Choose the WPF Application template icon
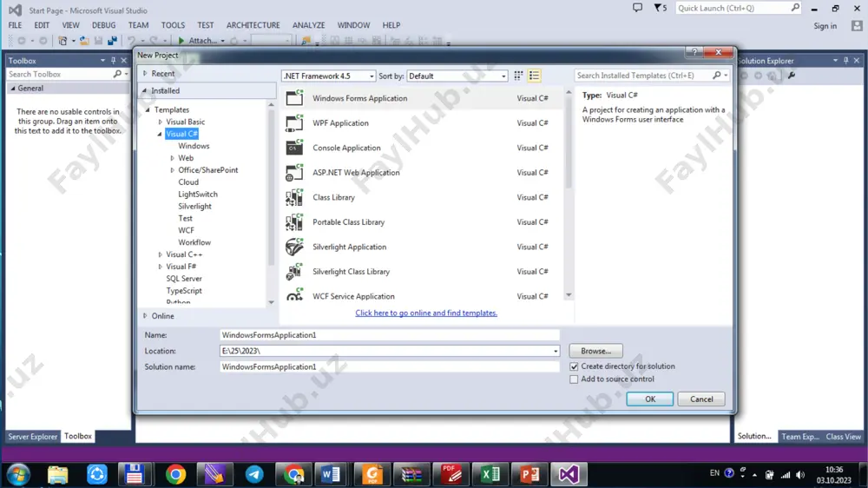Image resolution: width=868 pixels, height=488 pixels. coord(294,123)
